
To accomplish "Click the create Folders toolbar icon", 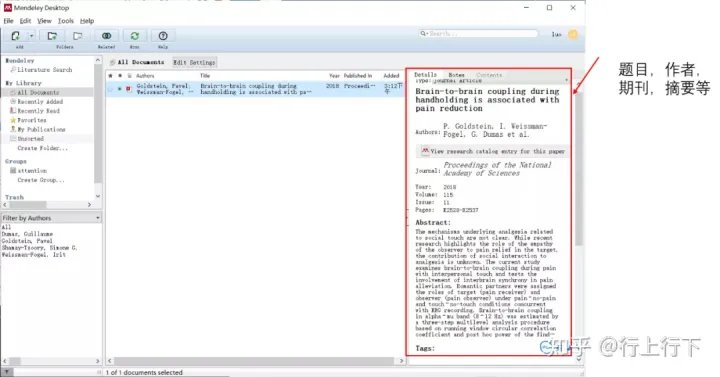I will 52,36.
